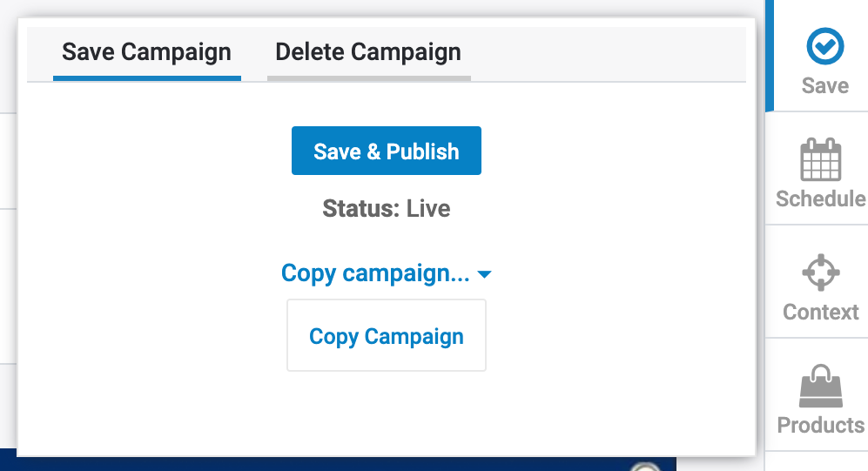
Task: Switch to the Delete Campaign tab
Action: [368, 52]
